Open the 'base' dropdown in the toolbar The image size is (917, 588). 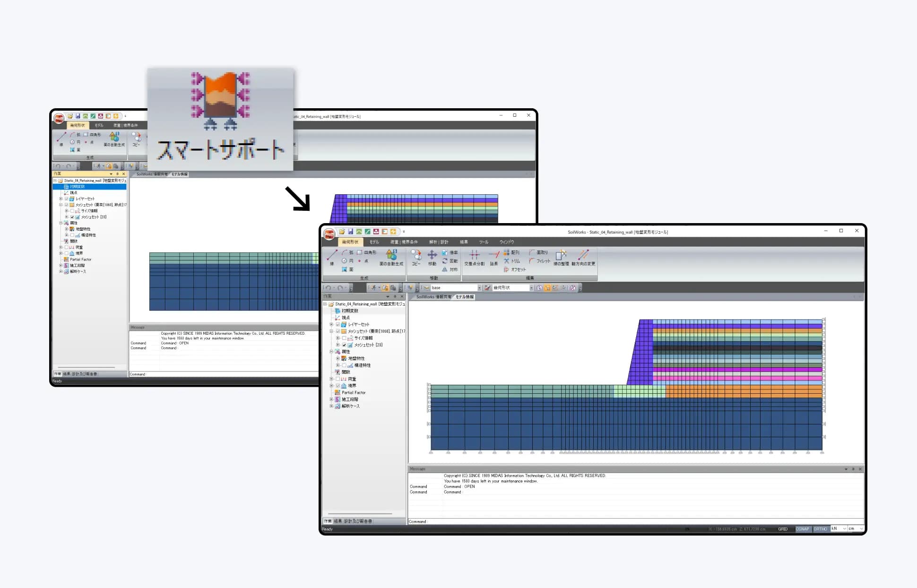(x=479, y=288)
